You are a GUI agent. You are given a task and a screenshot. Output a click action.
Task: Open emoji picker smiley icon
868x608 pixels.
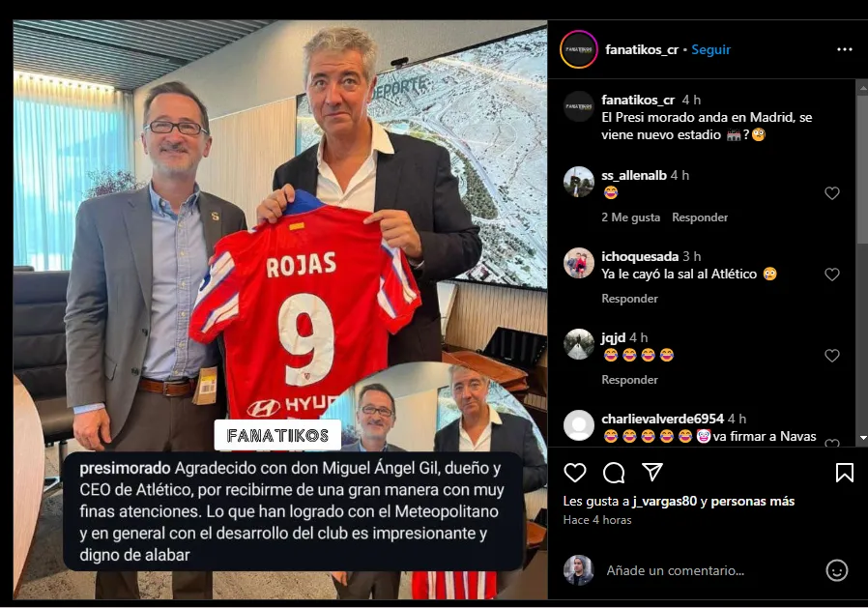pos(836,570)
